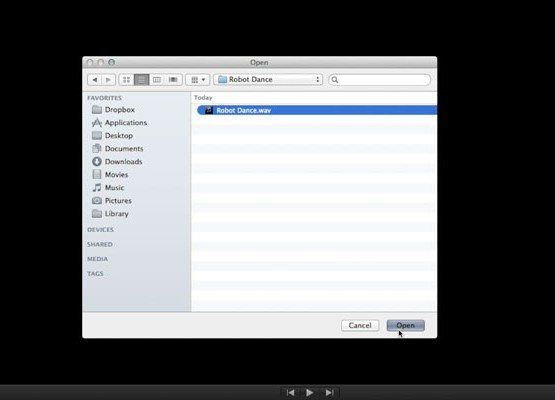The height and width of the screenshot is (400, 555).
Task: Switch to list view in the toolbar
Action: (x=142, y=80)
